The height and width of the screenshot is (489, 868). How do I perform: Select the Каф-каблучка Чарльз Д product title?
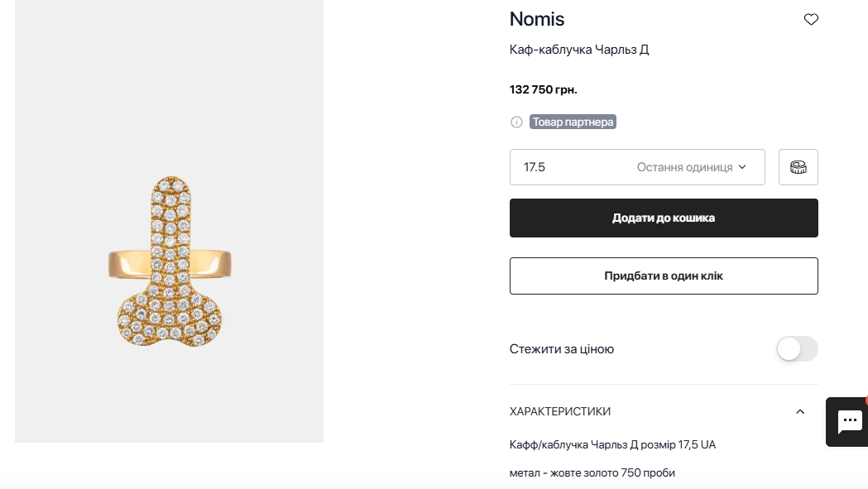579,50
